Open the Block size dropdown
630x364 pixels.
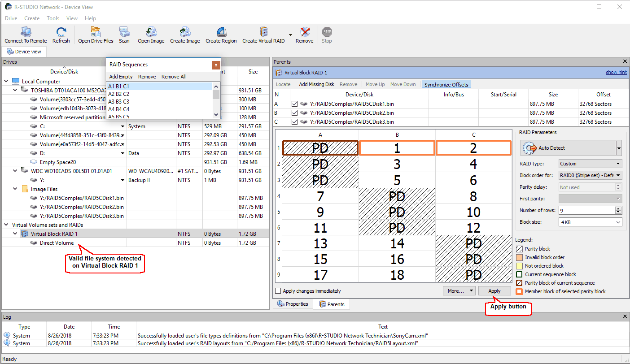click(x=591, y=222)
